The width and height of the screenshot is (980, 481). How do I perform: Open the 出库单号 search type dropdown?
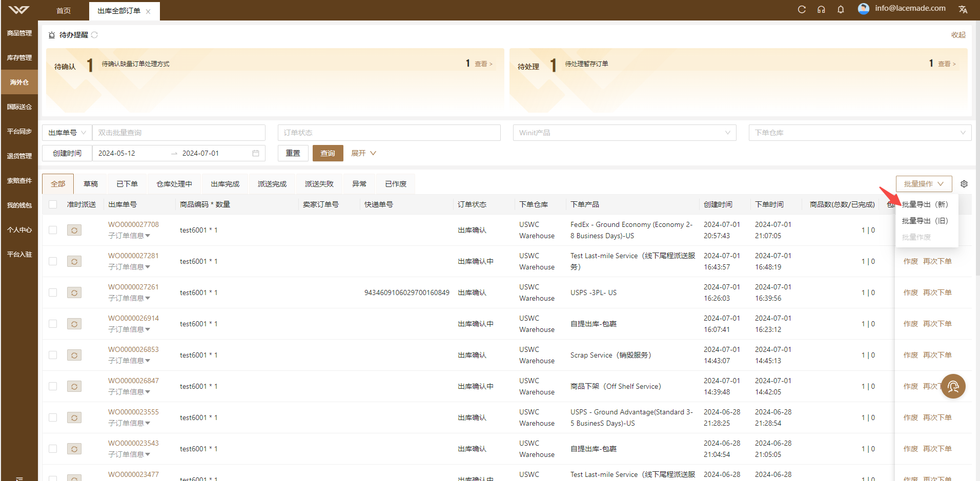point(67,133)
